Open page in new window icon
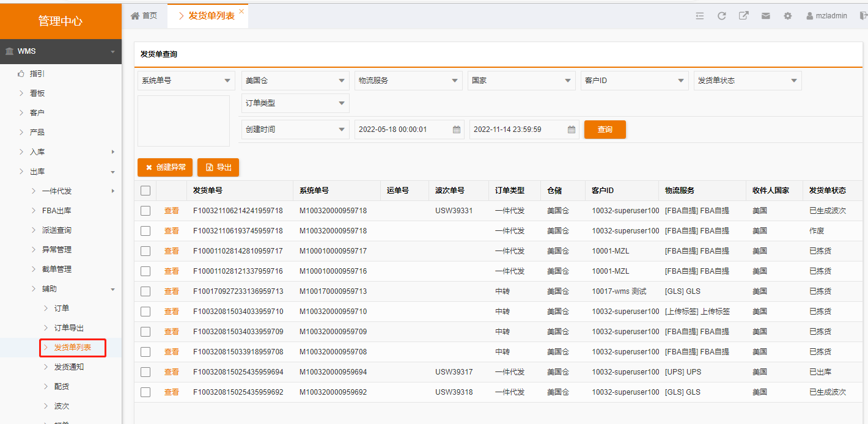This screenshot has height=424, width=868. (x=744, y=16)
